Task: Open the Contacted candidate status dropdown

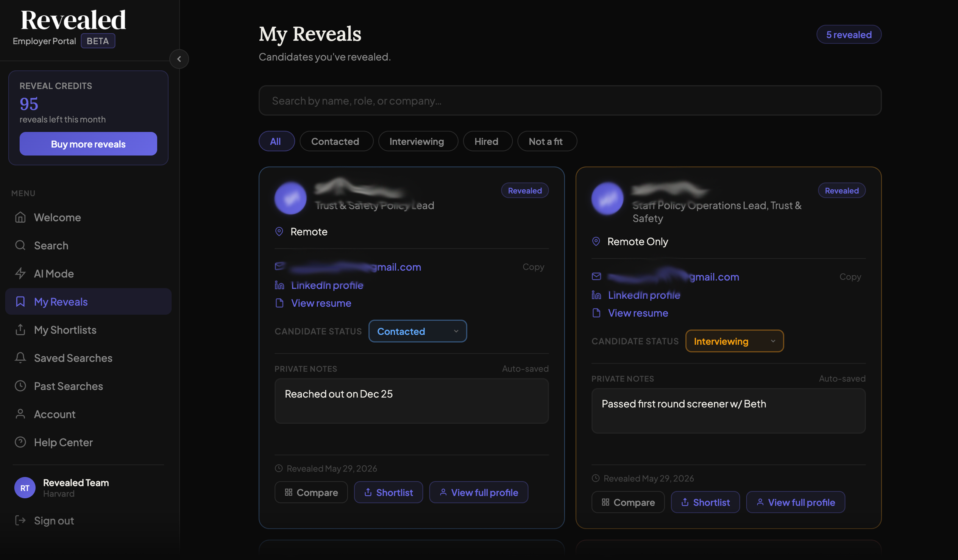Action: coord(417,331)
